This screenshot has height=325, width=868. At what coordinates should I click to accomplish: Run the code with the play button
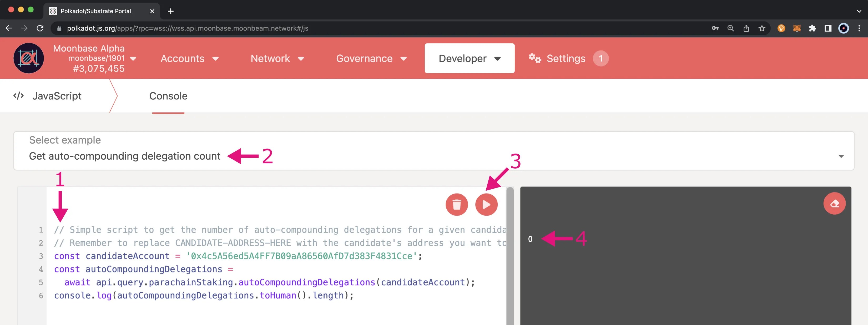pyautogui.click(x=486, y=204)
